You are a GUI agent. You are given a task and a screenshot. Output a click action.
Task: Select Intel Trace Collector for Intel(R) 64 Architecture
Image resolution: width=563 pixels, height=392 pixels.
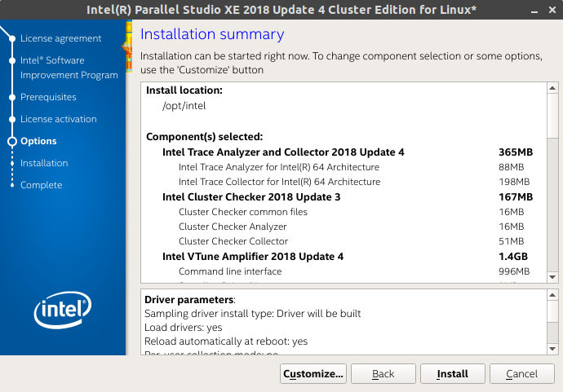(279, 182)
